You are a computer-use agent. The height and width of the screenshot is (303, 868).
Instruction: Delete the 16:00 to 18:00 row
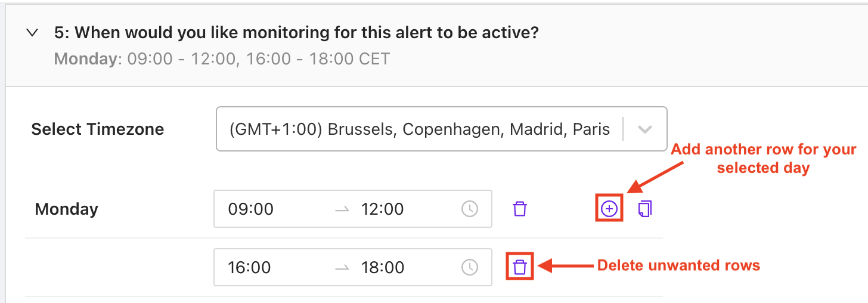click(520, 267)
